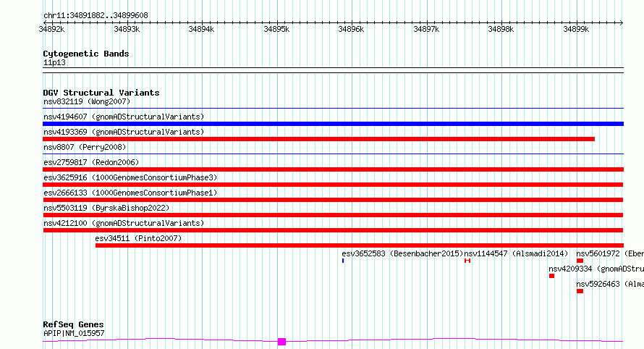Click the red esv2759817 variant bar
Viewport: 644px width, 349px height.
(333, 169)
